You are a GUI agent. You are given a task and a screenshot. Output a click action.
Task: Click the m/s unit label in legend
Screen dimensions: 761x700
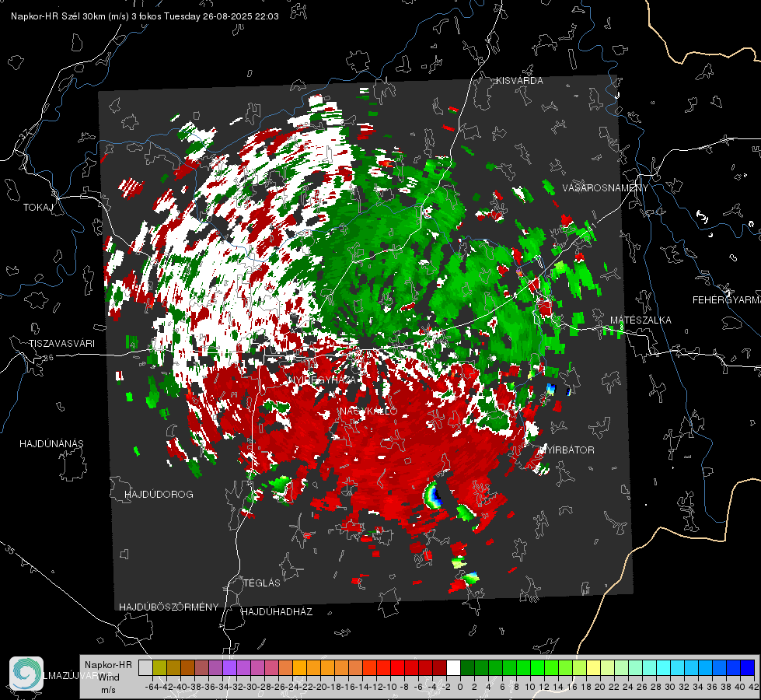click(108, 690)
